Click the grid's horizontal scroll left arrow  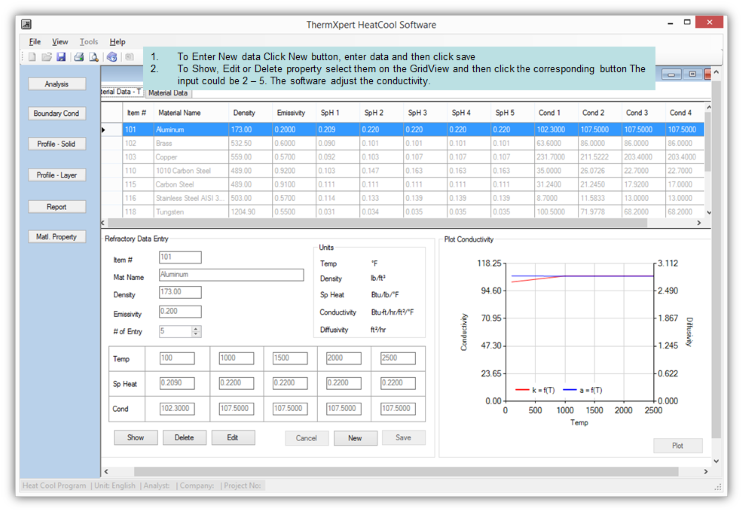104,223
